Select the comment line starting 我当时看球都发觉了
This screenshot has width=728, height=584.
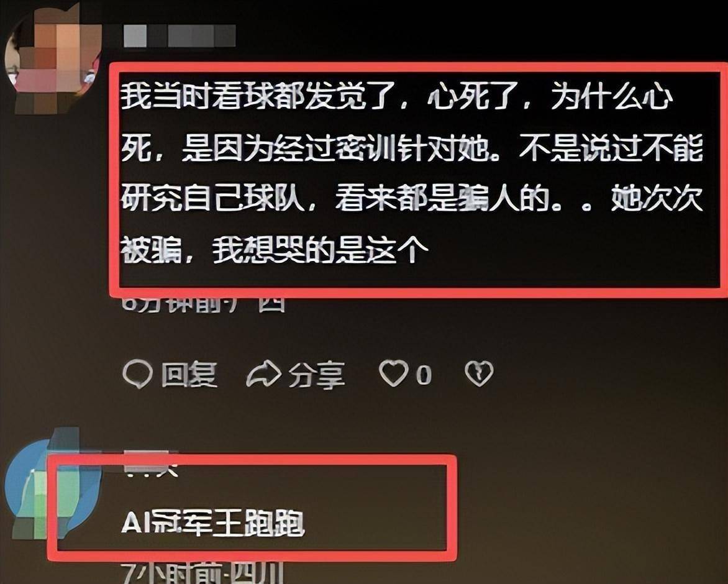397,96
